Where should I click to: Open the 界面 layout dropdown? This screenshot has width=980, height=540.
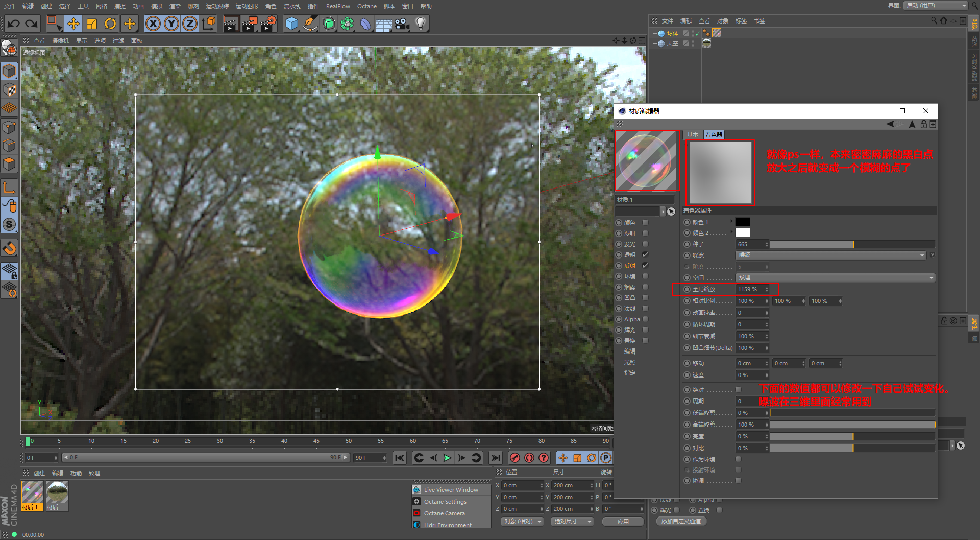click(936, 6)
